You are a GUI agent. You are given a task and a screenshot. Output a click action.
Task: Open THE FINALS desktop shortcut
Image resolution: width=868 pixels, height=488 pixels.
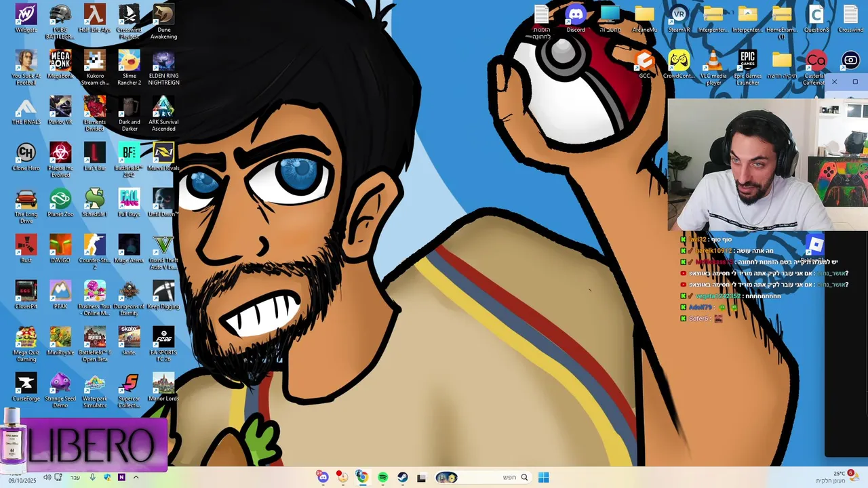[26, 111]
